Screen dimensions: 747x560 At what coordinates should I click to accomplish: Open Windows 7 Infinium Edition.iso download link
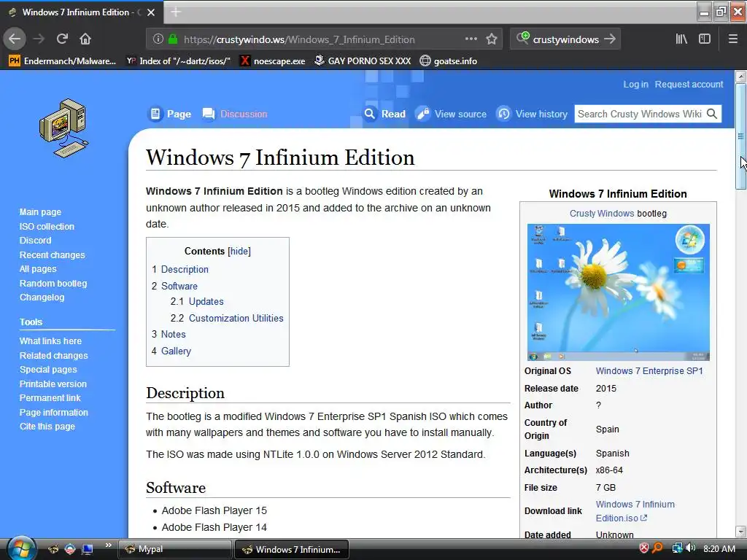[x=635, y=511]
